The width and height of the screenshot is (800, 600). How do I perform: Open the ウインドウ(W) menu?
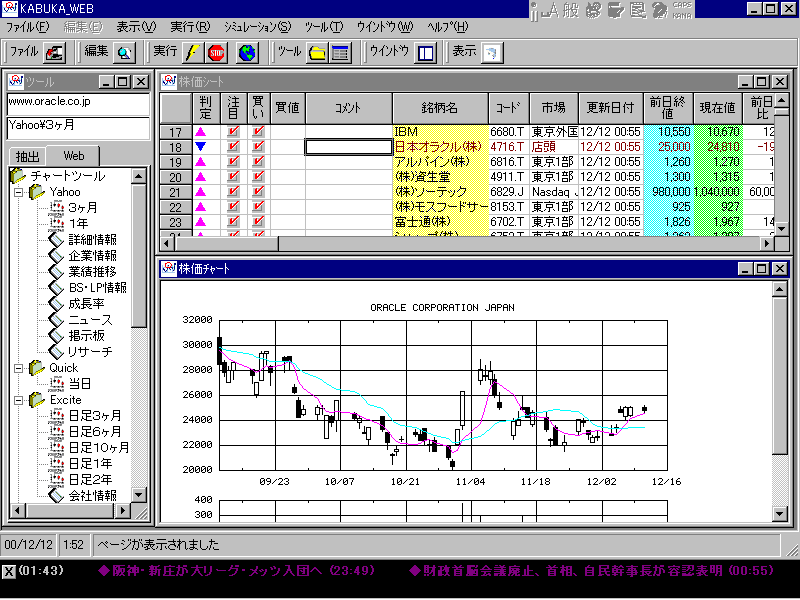pos(385,27)
